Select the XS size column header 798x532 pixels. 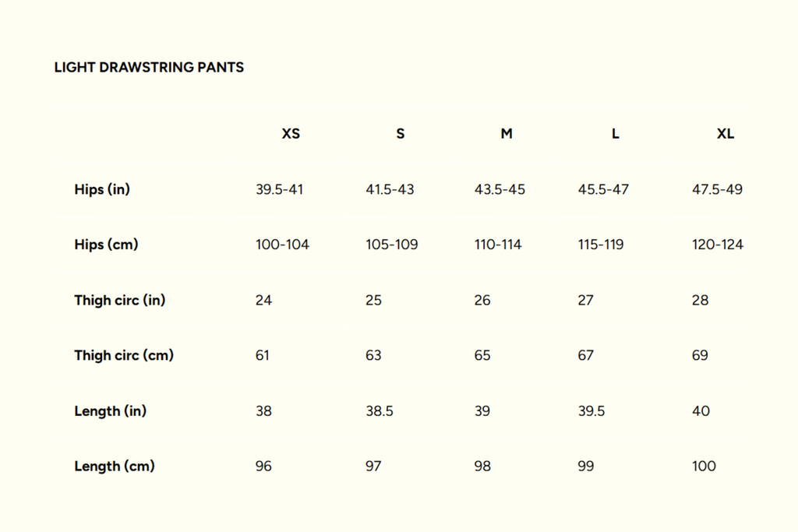point(291,134)
